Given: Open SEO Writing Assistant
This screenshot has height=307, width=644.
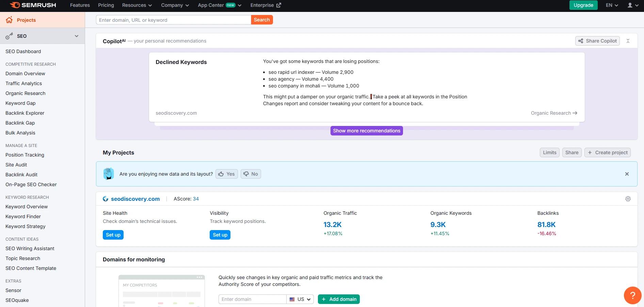Looking at the screenshot, I should point(30,248).
